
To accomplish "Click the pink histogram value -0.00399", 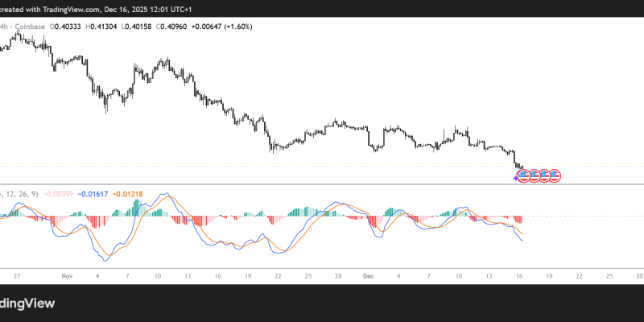I will (59, 194).
